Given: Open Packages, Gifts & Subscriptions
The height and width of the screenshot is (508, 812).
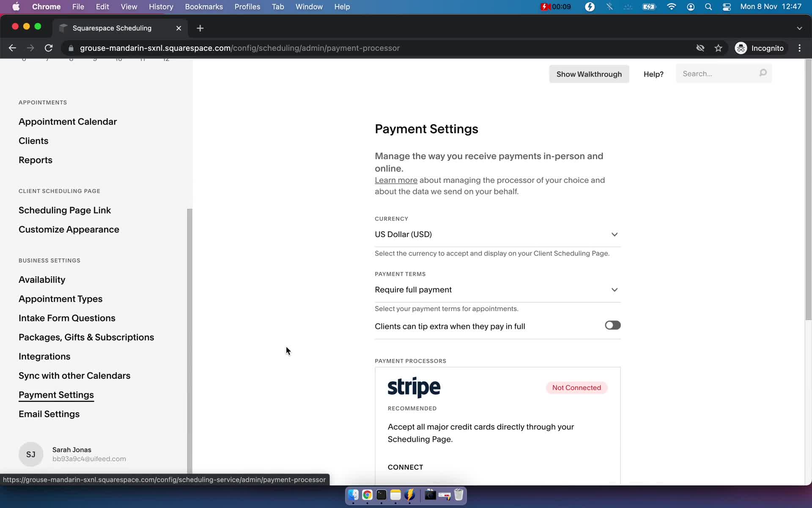Looking at the screenshot, I should 86,337.
